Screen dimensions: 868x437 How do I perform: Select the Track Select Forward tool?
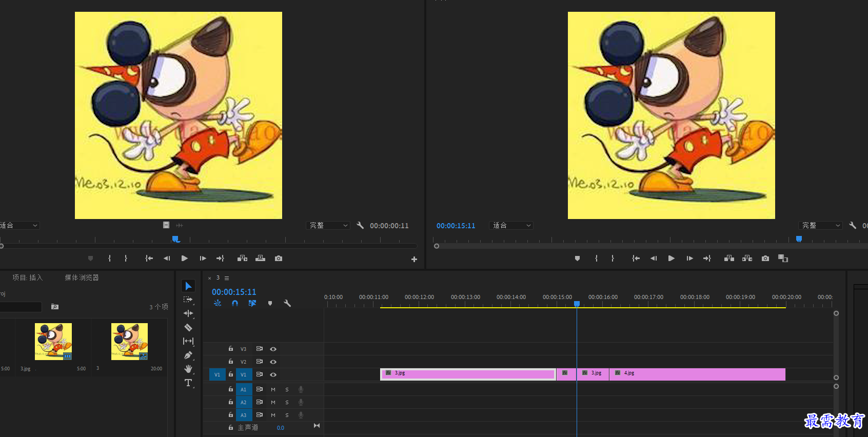tap(188, 300)
